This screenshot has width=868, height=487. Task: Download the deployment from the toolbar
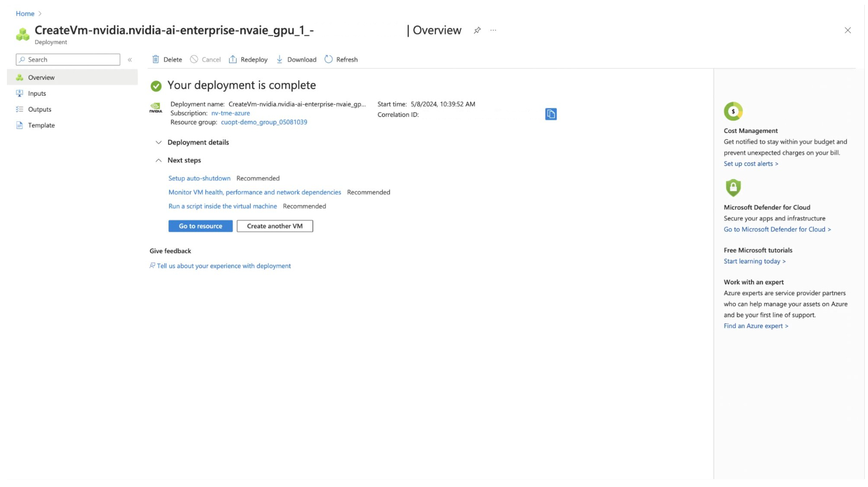[x=296, y=60]
